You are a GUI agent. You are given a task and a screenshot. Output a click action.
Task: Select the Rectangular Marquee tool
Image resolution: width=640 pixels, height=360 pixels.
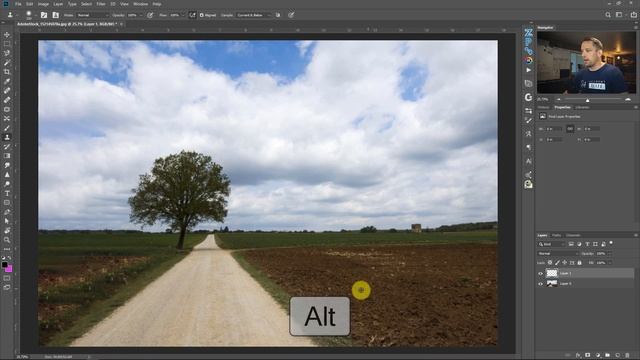click(x=7, y=44)
